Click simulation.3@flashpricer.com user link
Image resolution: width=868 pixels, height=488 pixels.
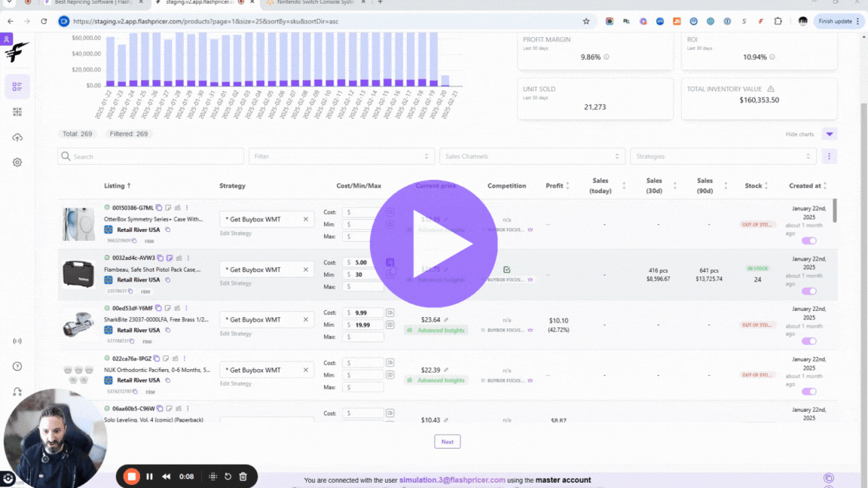click(452, 480)
